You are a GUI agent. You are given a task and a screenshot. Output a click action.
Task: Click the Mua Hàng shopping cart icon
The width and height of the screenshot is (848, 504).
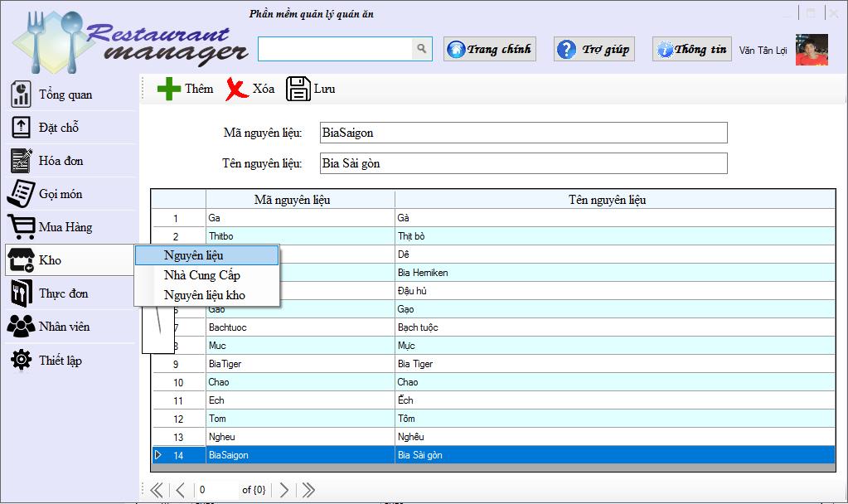click(x=21, y=227)
